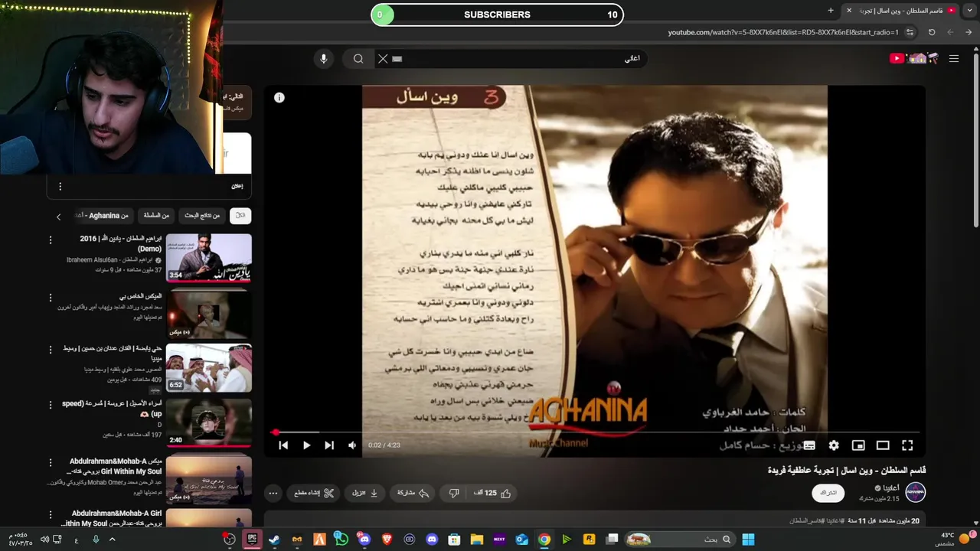This screenshot has height=551, width=980.
Task: Open the YouTube hamburger guide menu
Action: click(954, 59)
